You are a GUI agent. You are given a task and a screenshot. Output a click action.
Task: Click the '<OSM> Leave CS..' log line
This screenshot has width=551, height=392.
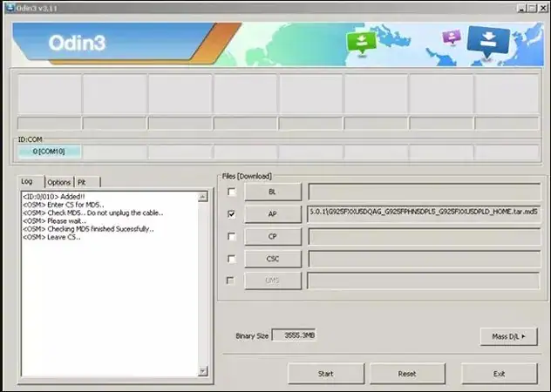click(x=51, y=237)
